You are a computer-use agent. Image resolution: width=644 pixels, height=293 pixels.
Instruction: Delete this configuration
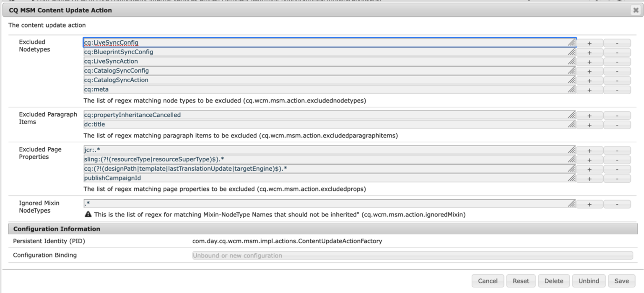pos(553,280)
